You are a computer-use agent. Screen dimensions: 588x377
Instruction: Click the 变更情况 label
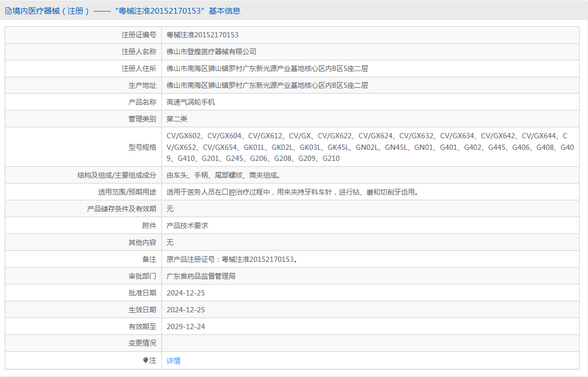(142, 343)
